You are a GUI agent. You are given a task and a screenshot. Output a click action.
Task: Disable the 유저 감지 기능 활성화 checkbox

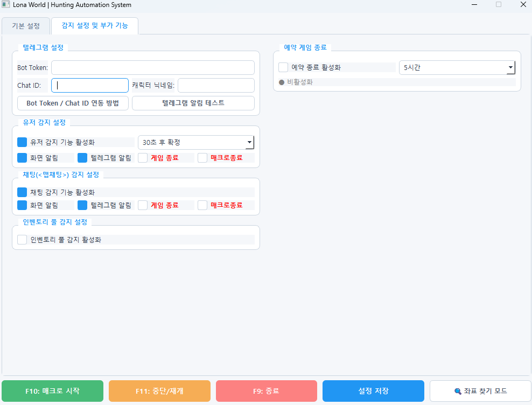tap(22, 142)
